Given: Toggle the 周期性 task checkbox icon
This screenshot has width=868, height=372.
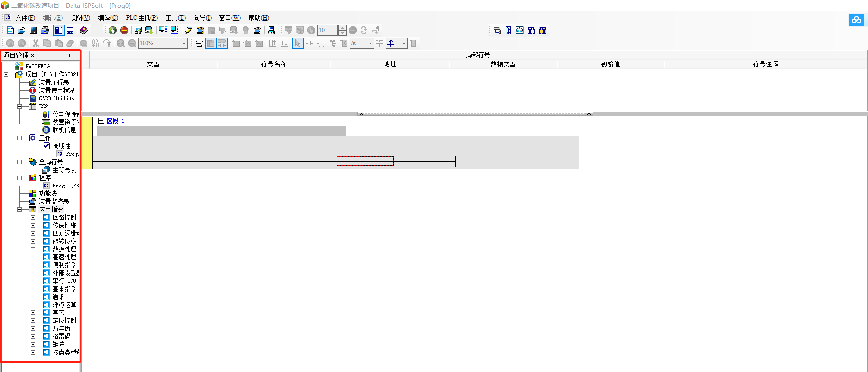Looking at the screenshot, I should coord(46,146).
